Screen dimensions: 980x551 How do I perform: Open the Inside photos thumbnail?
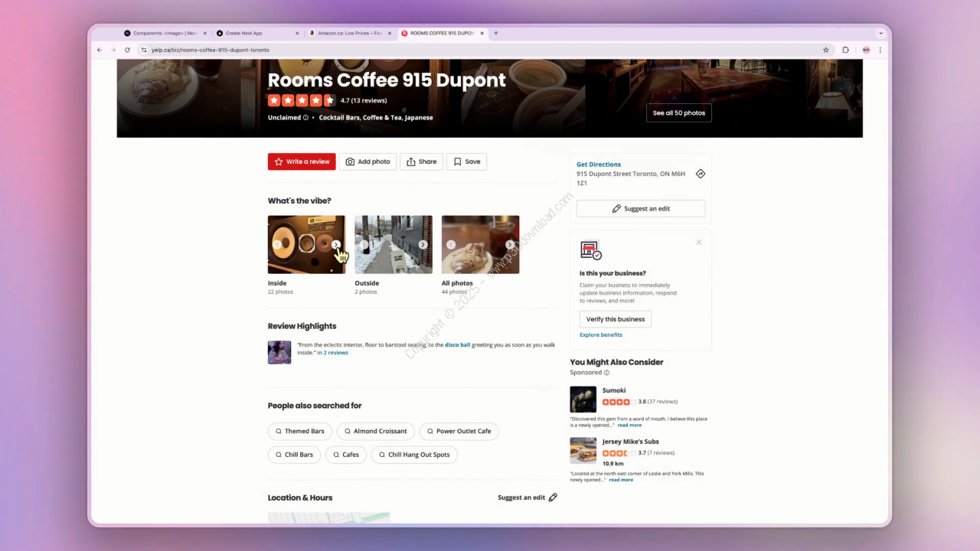click(306, 244)
